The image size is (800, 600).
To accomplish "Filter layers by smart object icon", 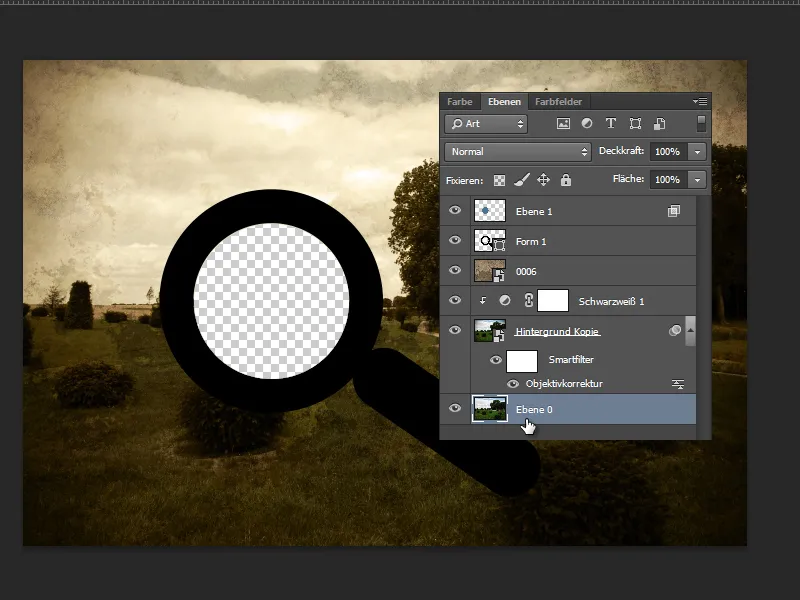I will (x=659, y=123).
